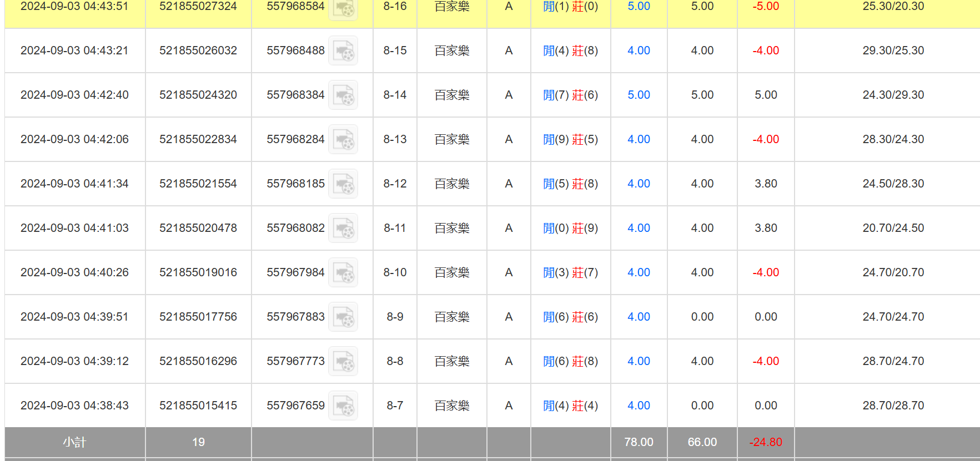This screenshot has height=461, width=980.
Task: Open video replay for round 557967659
Action: coord(343,406)
